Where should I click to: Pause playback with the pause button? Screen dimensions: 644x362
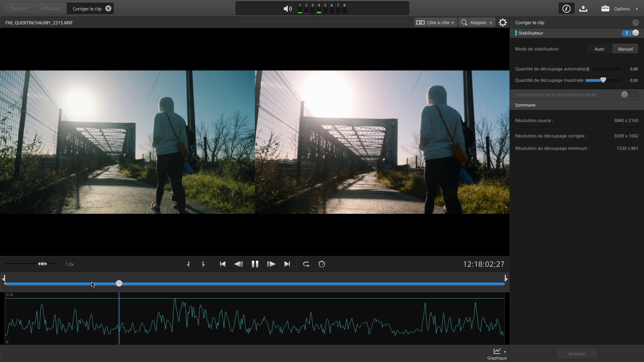point(255,264)
